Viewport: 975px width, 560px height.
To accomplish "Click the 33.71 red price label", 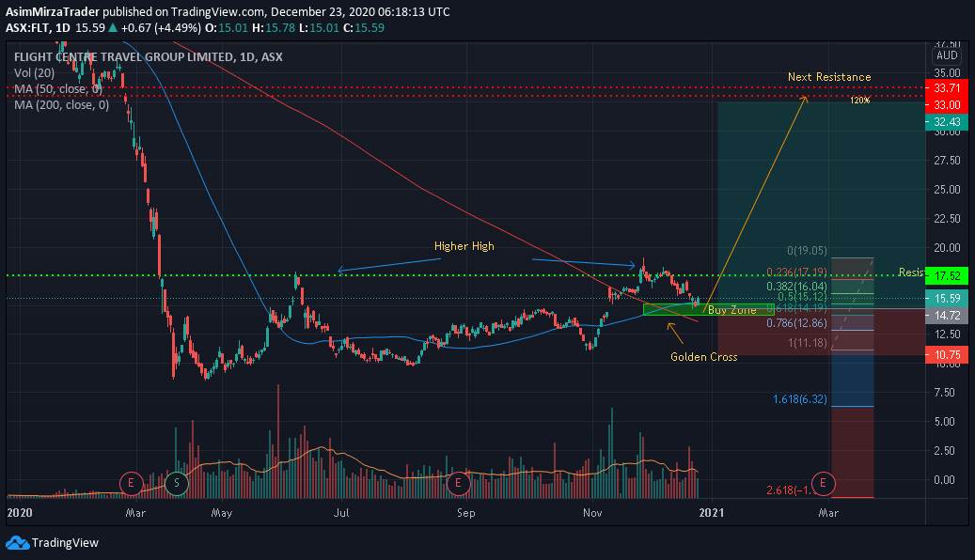I will click(947, 88).
